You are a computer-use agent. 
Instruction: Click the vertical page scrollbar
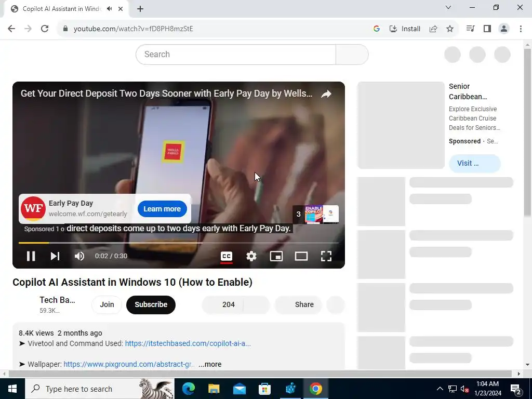point(528,132)
